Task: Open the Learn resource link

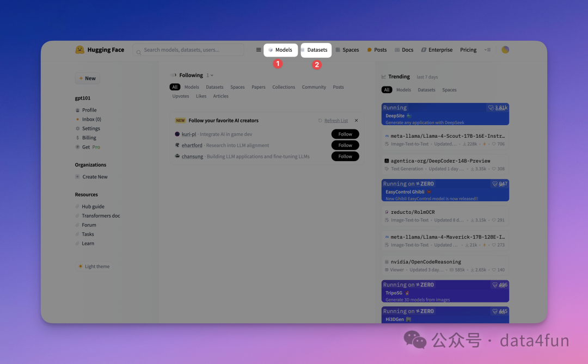Action: 88,243
